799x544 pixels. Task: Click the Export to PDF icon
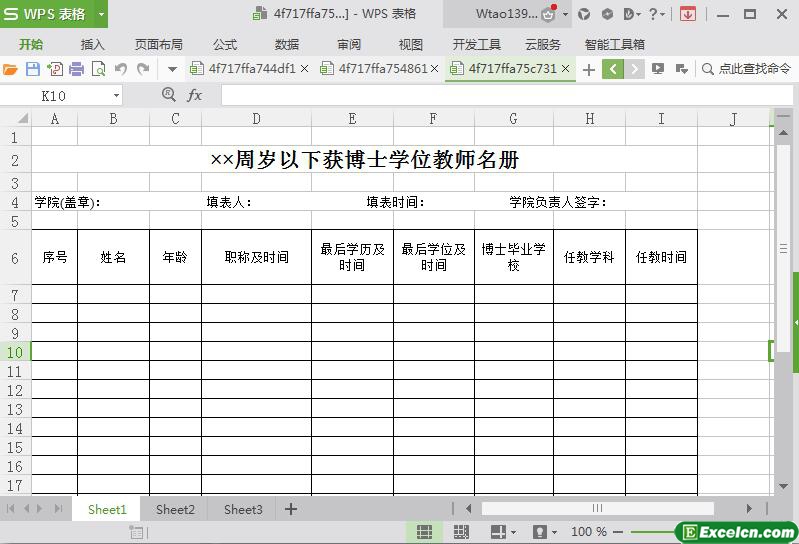coord(55,69)
